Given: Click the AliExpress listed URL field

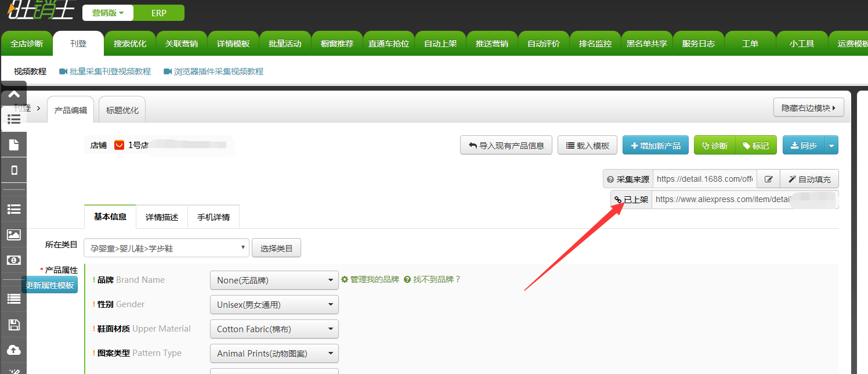Looking at the screenshot, I should pos(745,199).
